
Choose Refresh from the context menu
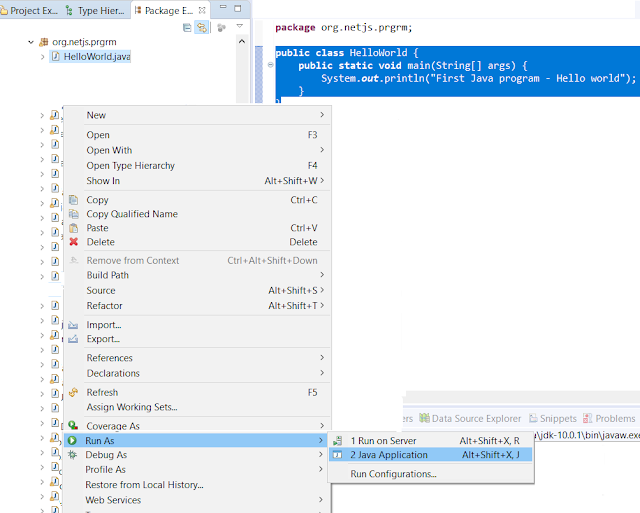tap(197, 393)
